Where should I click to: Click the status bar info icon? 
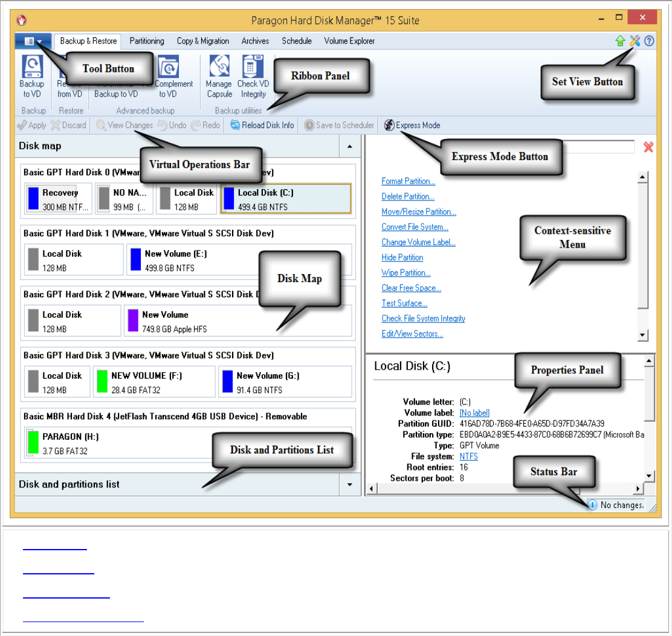[592, 505]
